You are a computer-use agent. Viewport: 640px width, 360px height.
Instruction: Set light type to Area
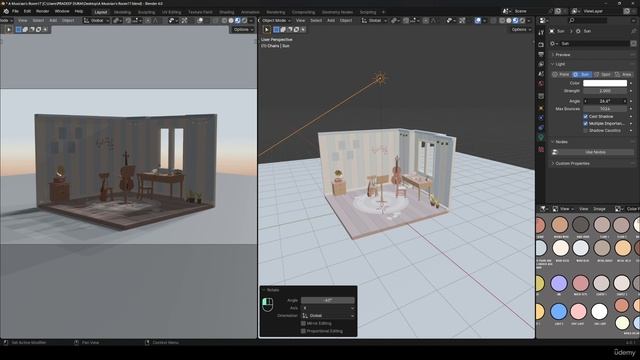(x=623, y=75)
